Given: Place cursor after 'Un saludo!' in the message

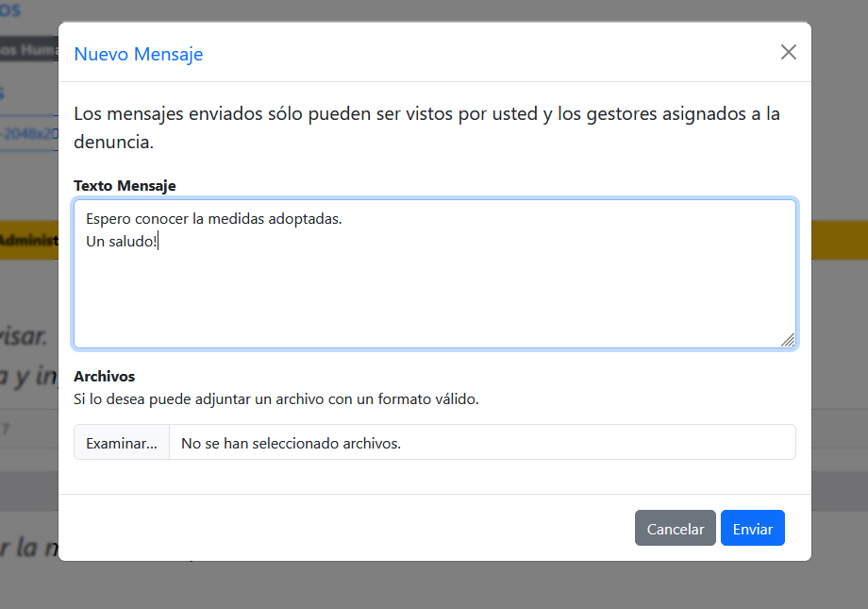Looking at the screenshot, I should [159, 241].
